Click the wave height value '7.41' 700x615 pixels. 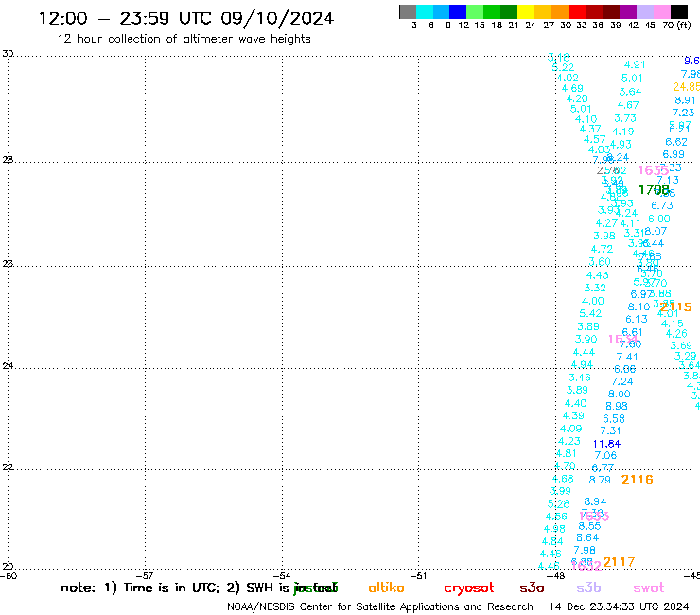pos(627,357)
